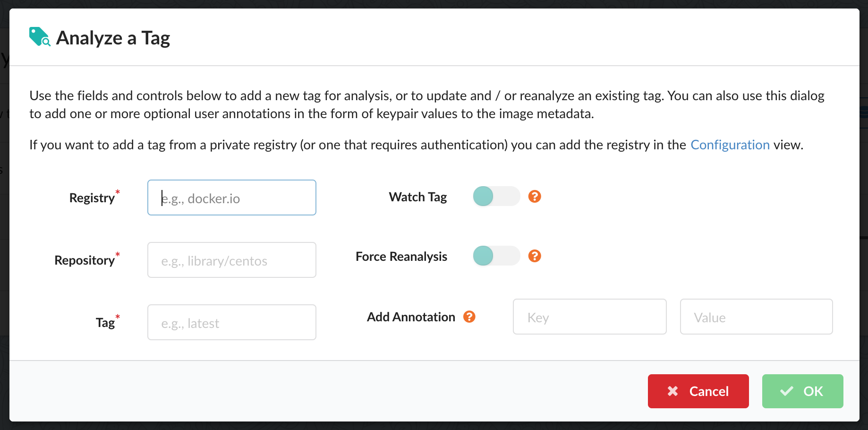Click the Watch Tag help question icon

click(534, 197)
